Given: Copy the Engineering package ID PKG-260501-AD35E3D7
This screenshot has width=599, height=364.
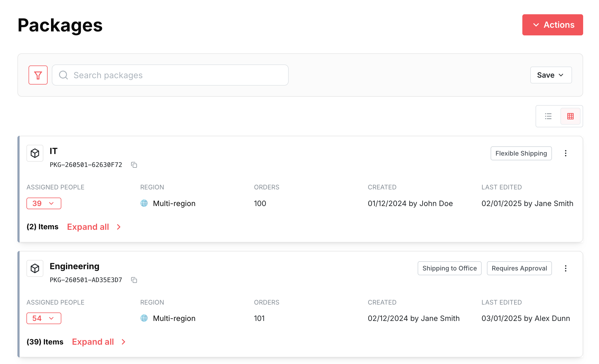Looking at the screenshot, I should point(134,280).
